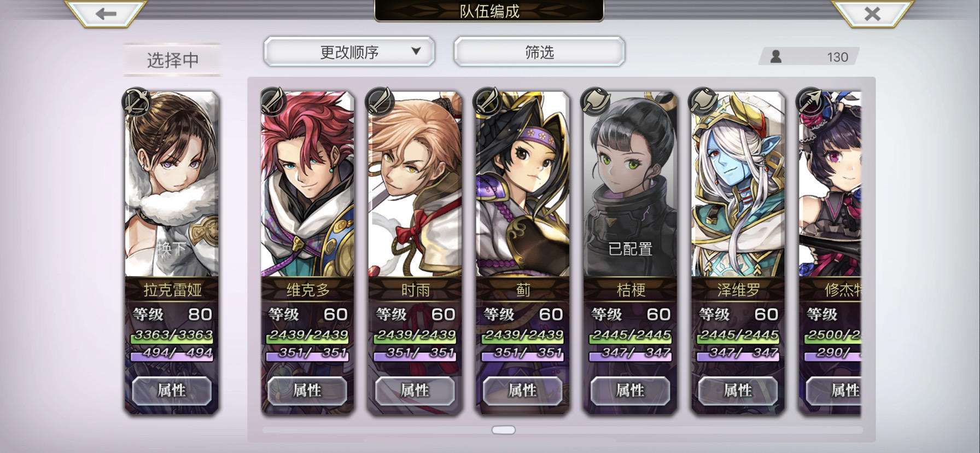980x453 pixels.
Task: Select the 蓟 character portrait
Action: click(x=523, y=184)
